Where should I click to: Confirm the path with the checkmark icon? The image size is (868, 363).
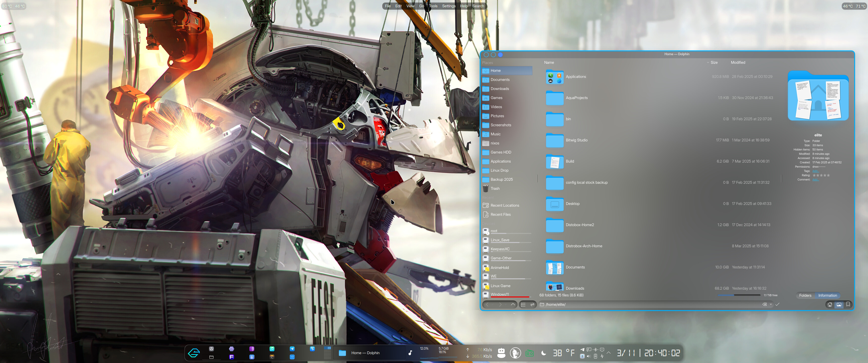pos(777,305)
